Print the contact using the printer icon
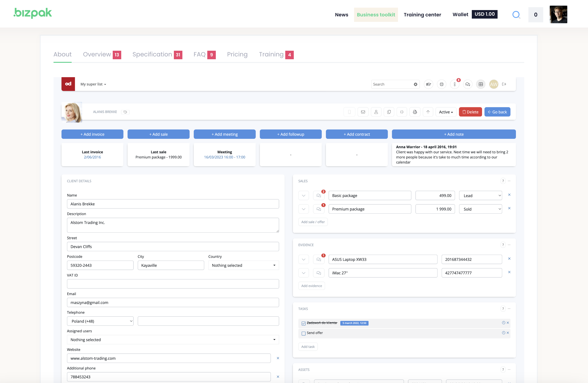The width and height of the screenshot is (588, 383). coord(415,112)
